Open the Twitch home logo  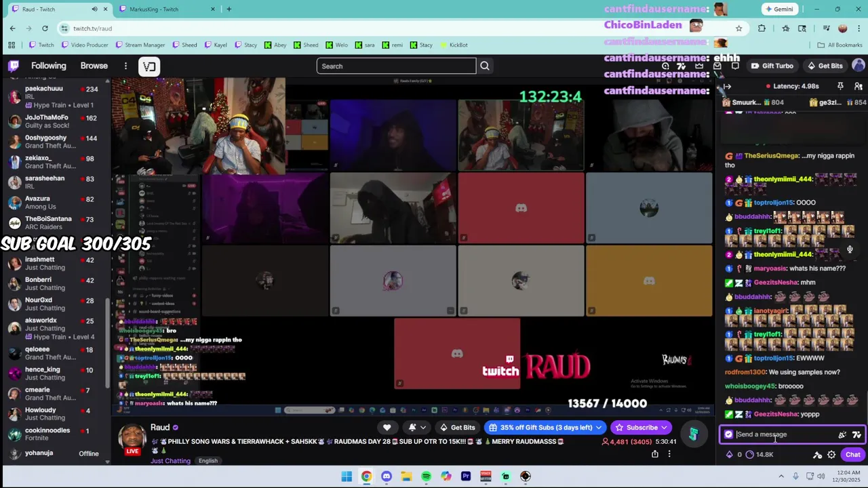click(14, 66)
